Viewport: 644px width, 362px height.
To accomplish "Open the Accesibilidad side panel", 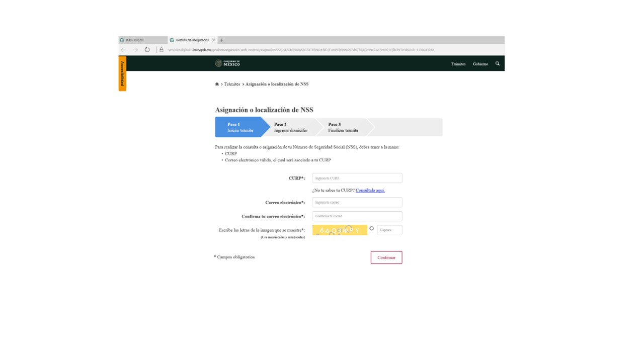I will click(122, 74).
